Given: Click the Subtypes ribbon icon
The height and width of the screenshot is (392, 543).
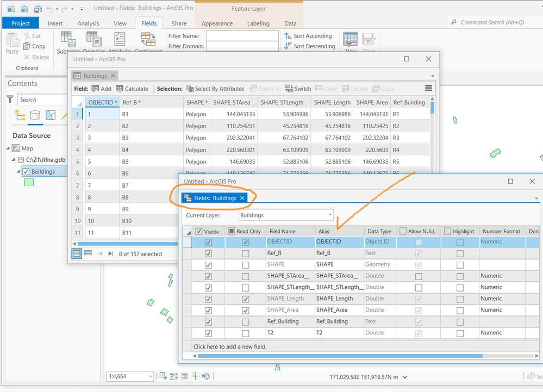Looking at the screenshot, I should pos(68,39).
